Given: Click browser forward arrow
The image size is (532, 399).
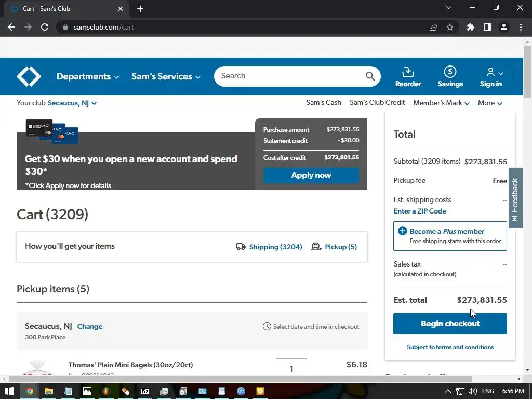Looking at the screenshot, I should click(28, 27).
